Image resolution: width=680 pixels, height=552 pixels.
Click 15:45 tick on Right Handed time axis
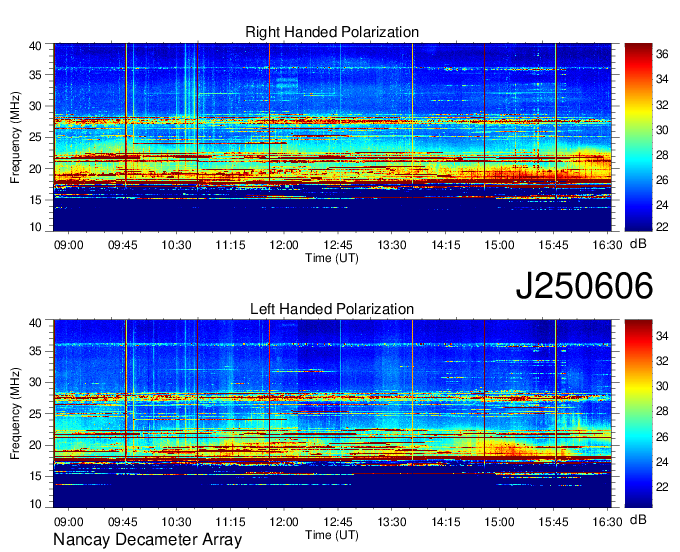click(x=553, y=245)
